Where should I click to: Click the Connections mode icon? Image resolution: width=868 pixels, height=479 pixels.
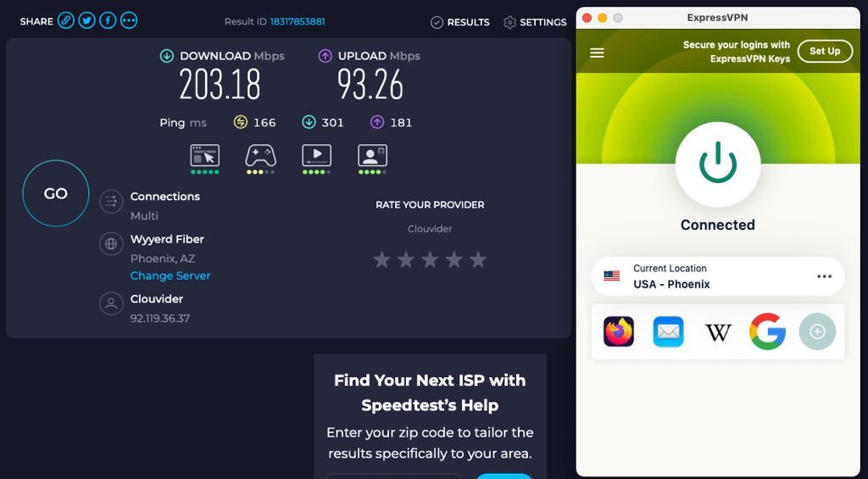click(x=111, y=201)
